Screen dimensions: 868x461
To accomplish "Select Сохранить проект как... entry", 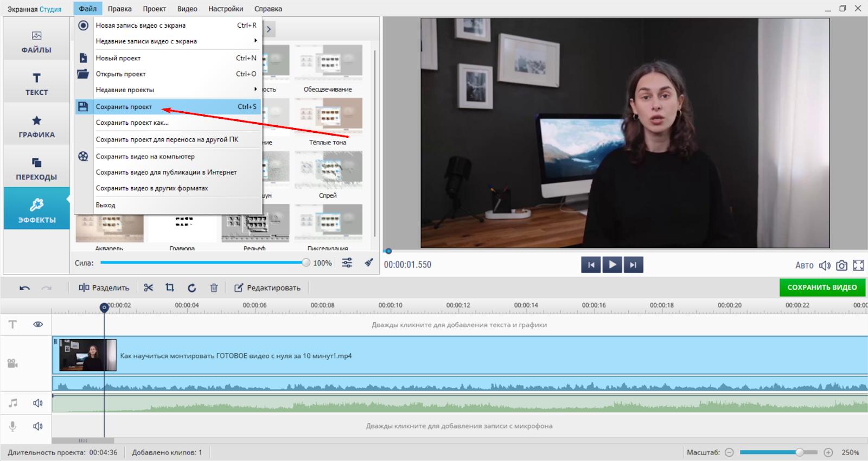I will 168,123.
